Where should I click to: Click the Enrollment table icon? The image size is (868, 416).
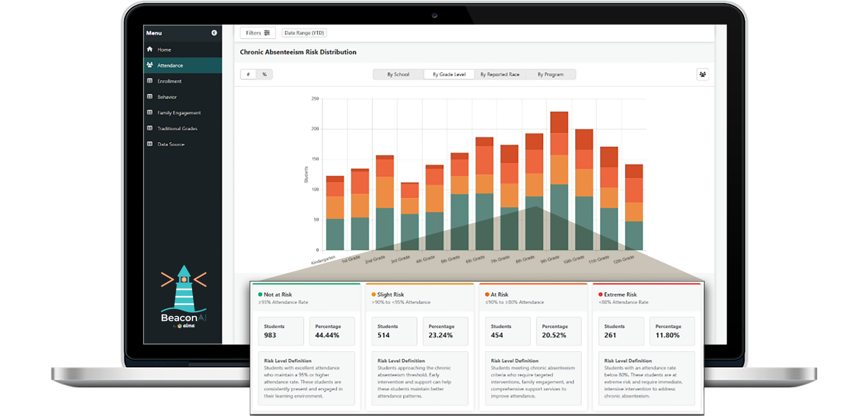tap(150, 81)
